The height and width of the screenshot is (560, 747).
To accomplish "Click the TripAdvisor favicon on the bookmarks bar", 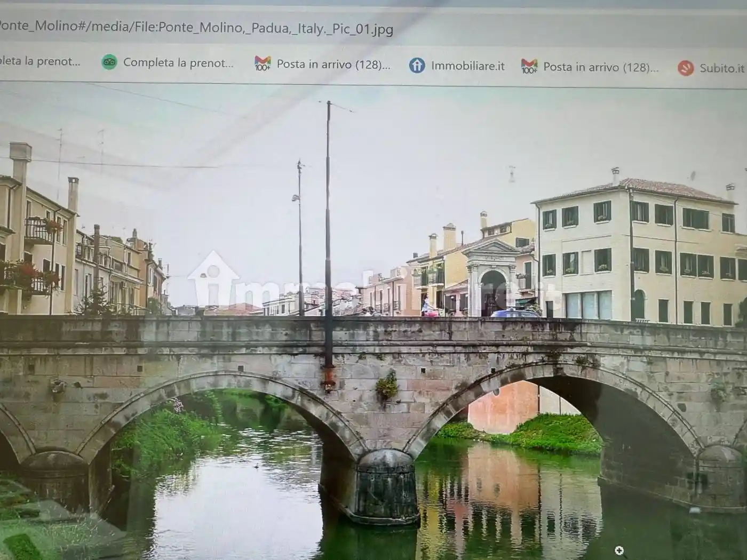I will [109, 62].
